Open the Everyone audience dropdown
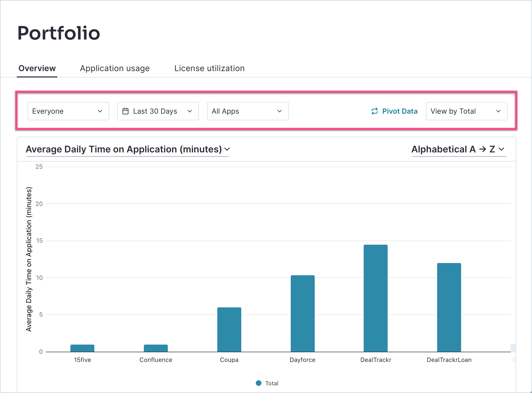The width and height of the screenshot is (532, 393). (x=68, y=111)
